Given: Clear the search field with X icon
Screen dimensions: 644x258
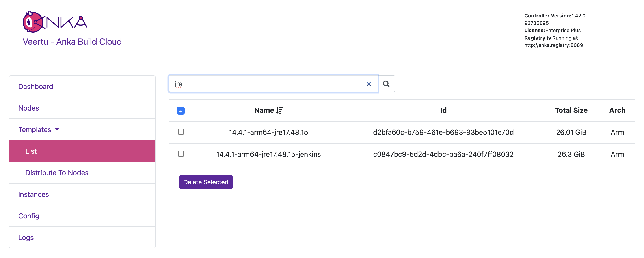Looking at the screenshot, I should point(369,84).
